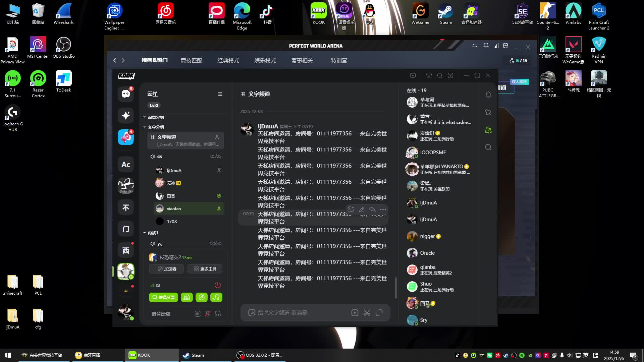Open the 更多工具 button
The width and height of the screenshot is (644, 362).
coord(205,269)
